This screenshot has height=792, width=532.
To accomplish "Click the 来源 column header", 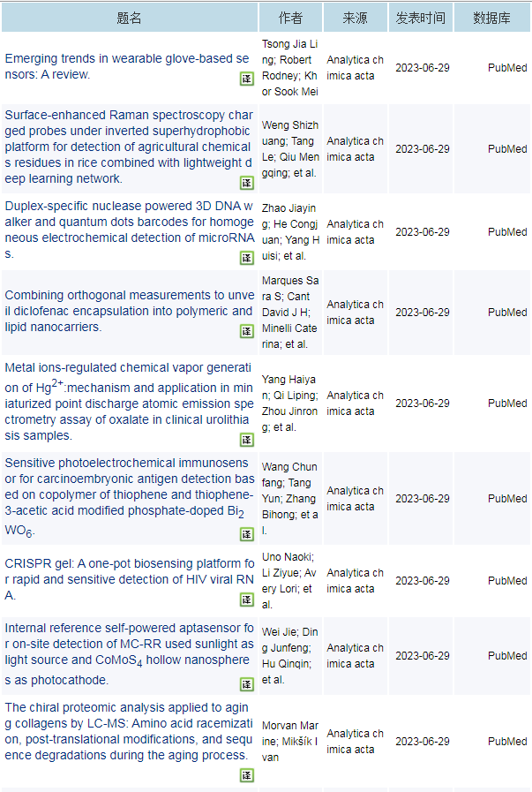I will click(355, 18).
